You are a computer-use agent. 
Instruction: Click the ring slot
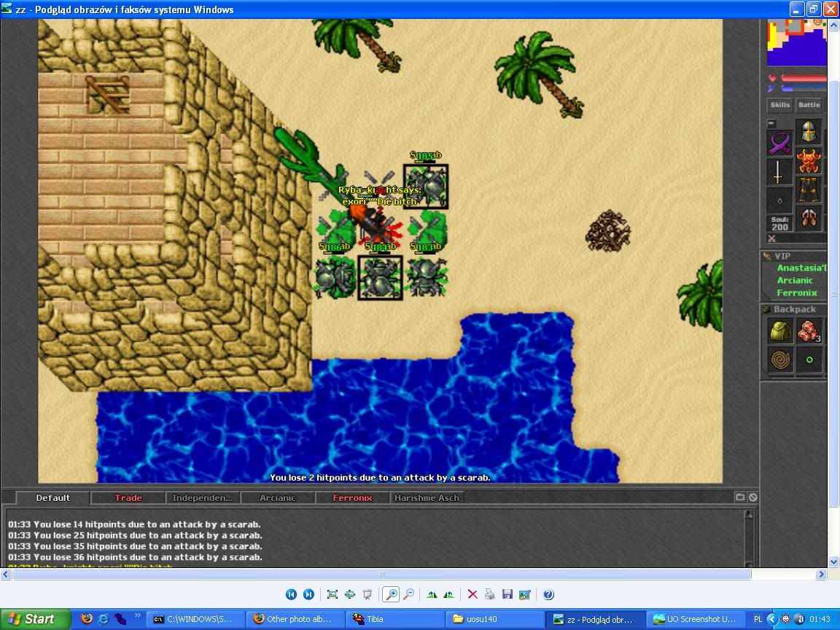(779, 201)
